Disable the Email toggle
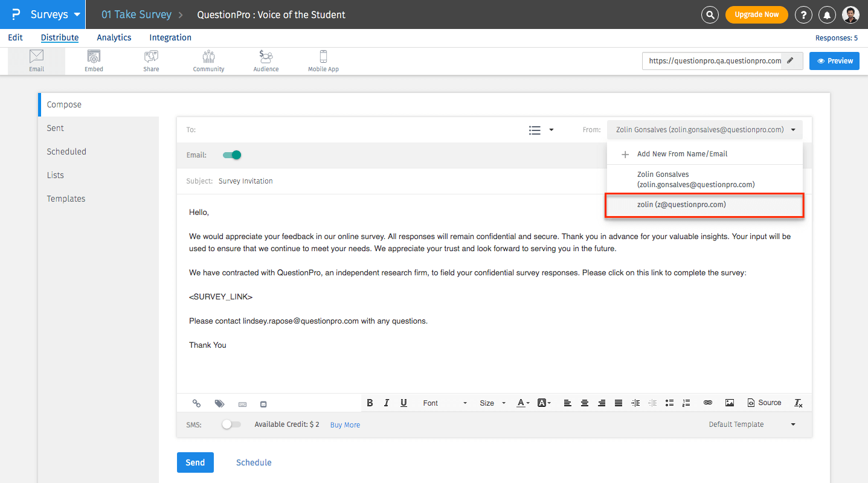 [231, 155]
